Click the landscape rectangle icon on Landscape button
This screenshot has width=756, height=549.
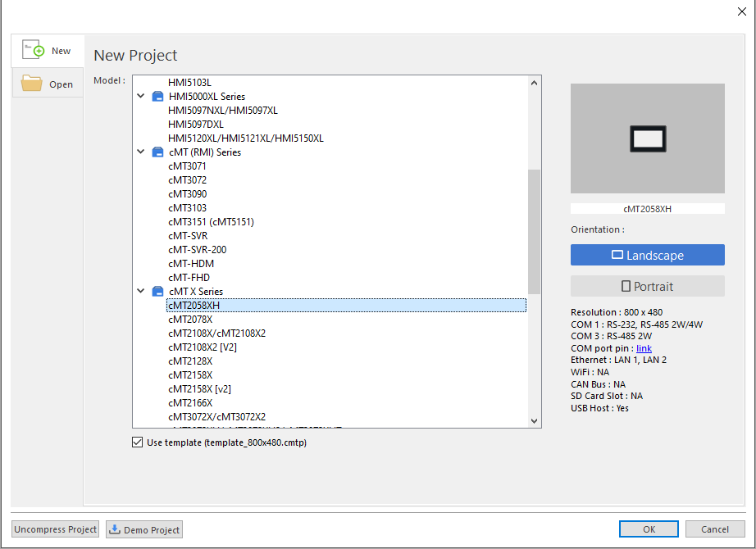617,255
